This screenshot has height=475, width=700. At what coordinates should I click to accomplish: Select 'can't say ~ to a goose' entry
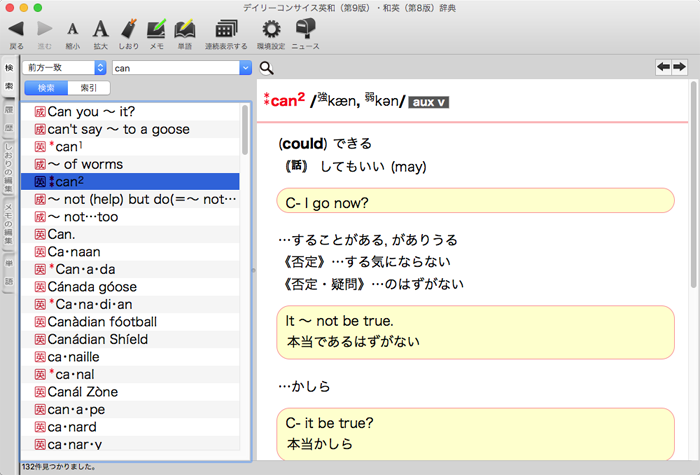130,129
